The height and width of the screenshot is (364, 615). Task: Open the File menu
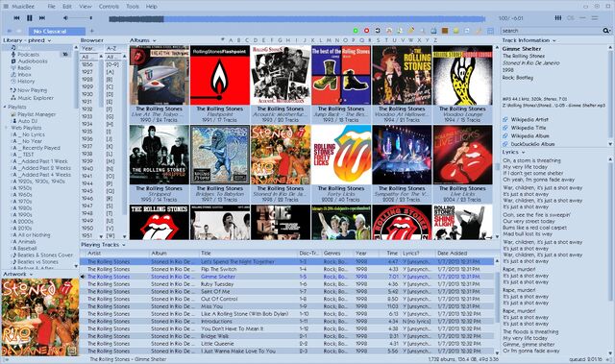pyautogui.click(x=51, y=7)
